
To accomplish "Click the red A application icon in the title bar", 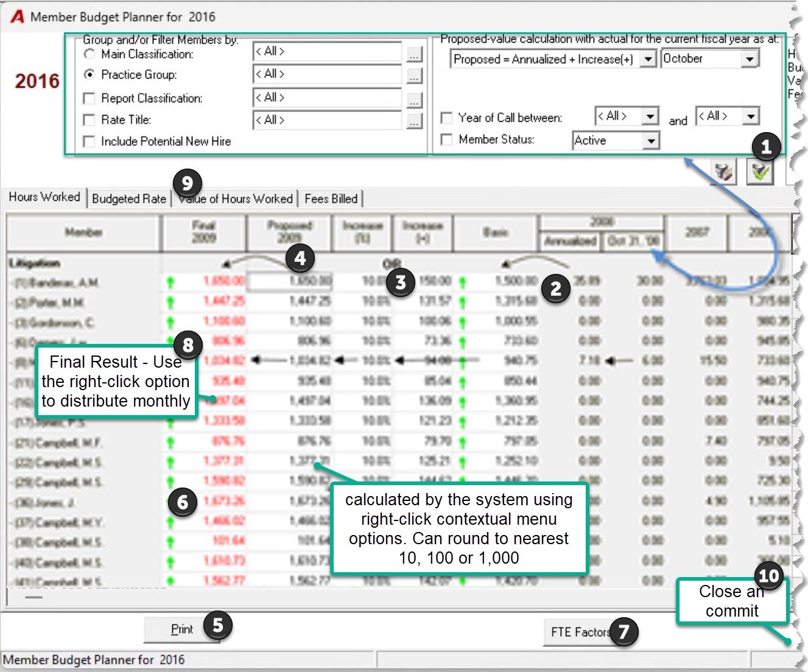I will (18, 16).
